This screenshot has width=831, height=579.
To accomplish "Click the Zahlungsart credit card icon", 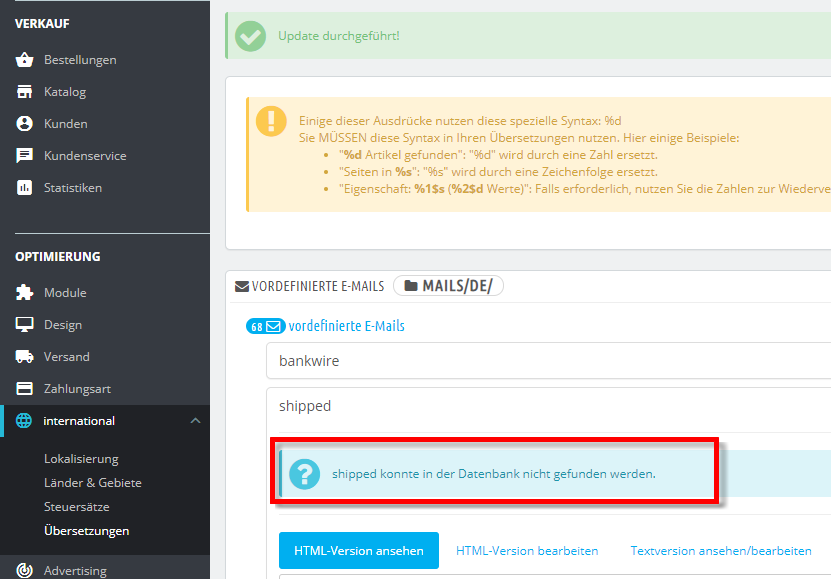I will (x=24, y=389).
